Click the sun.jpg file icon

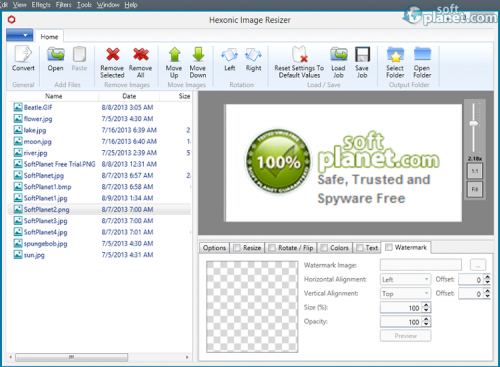pyautogui.click(x=18, y=255)
